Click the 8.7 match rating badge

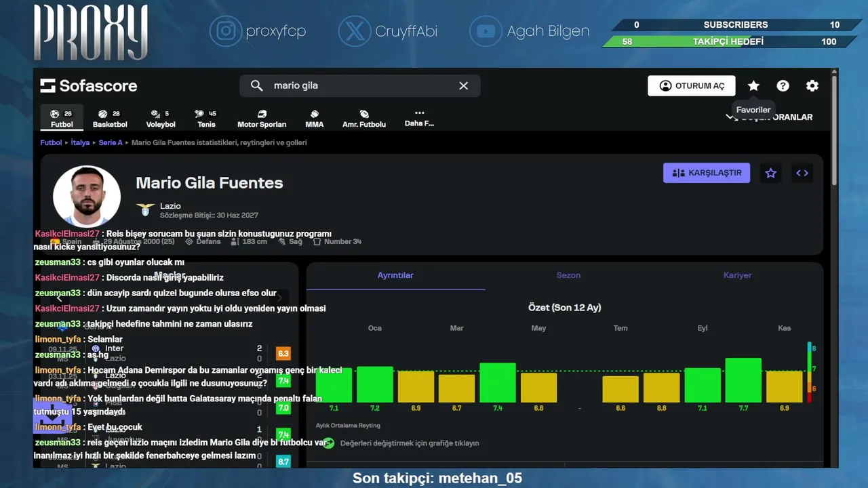click(x=283, y=462)
